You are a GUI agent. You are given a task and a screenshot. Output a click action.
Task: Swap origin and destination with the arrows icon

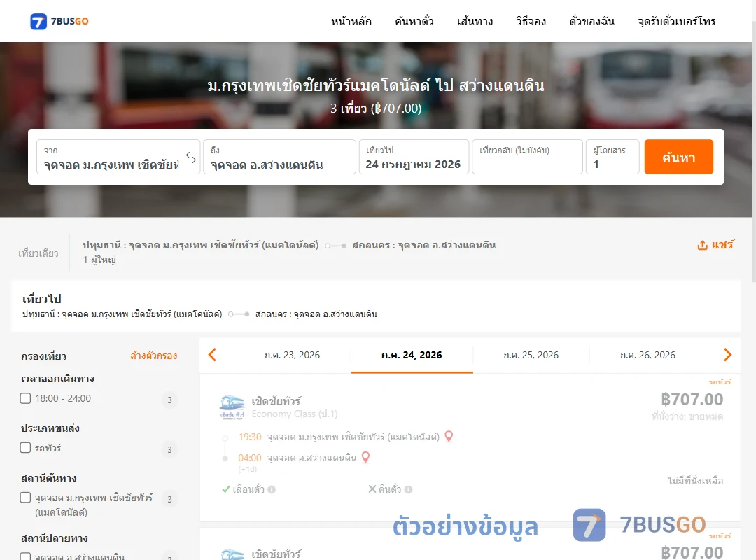coord(191,157)
